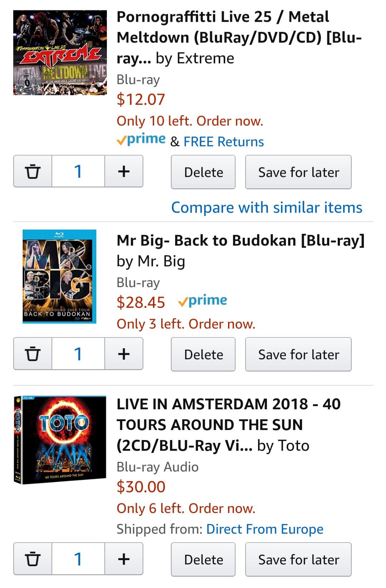The height and width of the screenshot is (588, 386).
Task: Open Compare with similar items link
Action: (267, 207)
